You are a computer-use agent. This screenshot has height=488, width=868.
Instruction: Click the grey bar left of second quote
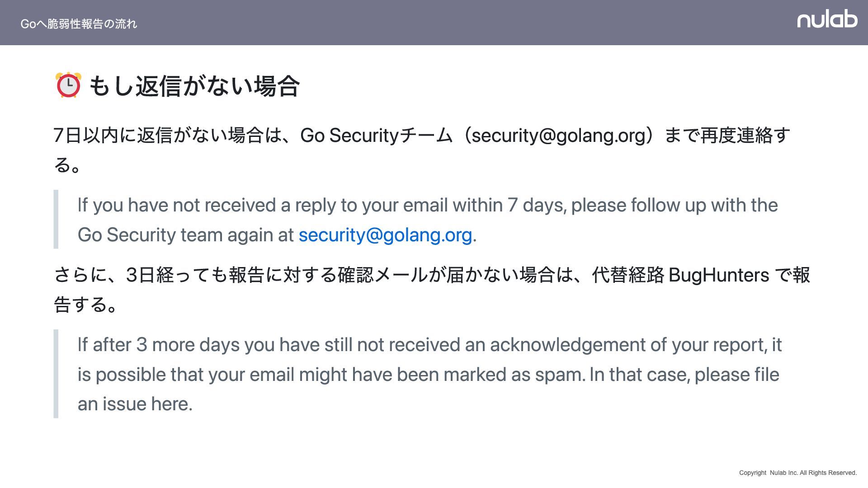56,374
